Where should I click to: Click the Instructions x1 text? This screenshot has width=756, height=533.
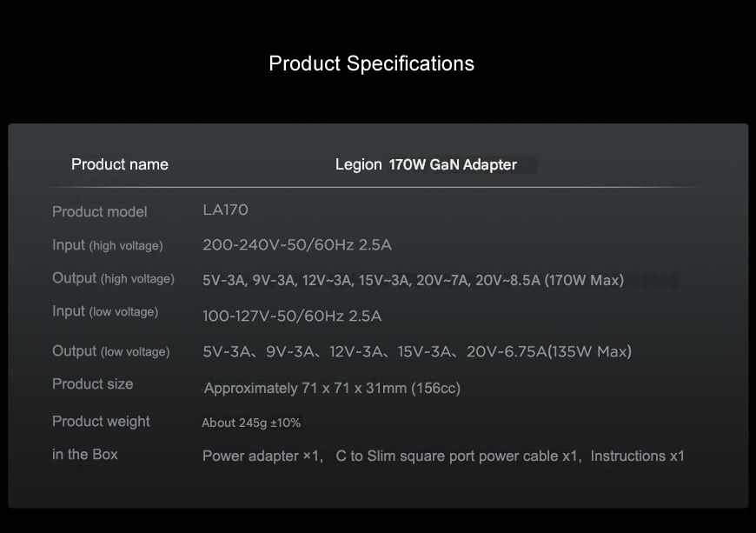click(638, 456)
